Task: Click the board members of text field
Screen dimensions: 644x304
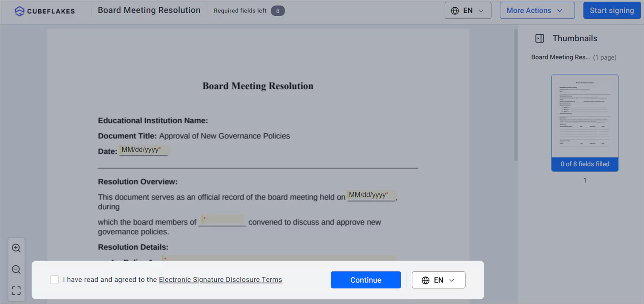Action: tap(223, 220)
